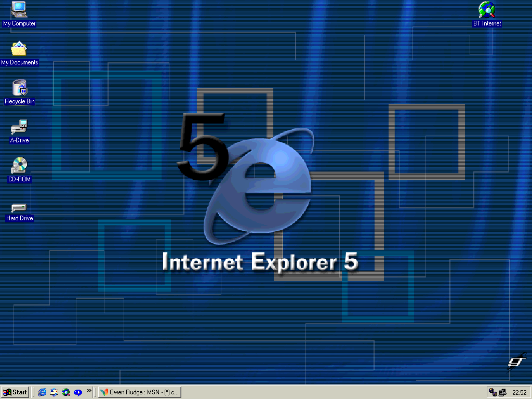Click the Show Desktop Quick Launch icon
The width and height of the screenshot is (532, 399).
click(54, 392)
